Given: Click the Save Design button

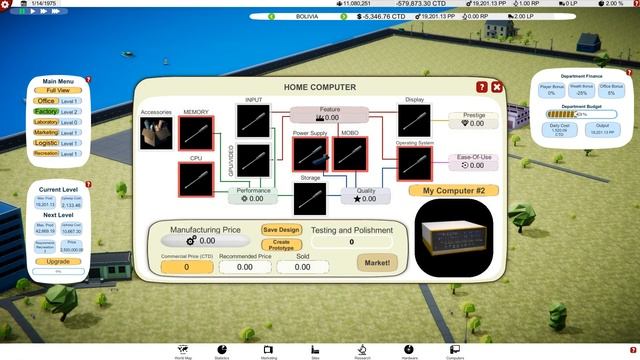Looking at the screenshot, I should (x=281, y=230).
